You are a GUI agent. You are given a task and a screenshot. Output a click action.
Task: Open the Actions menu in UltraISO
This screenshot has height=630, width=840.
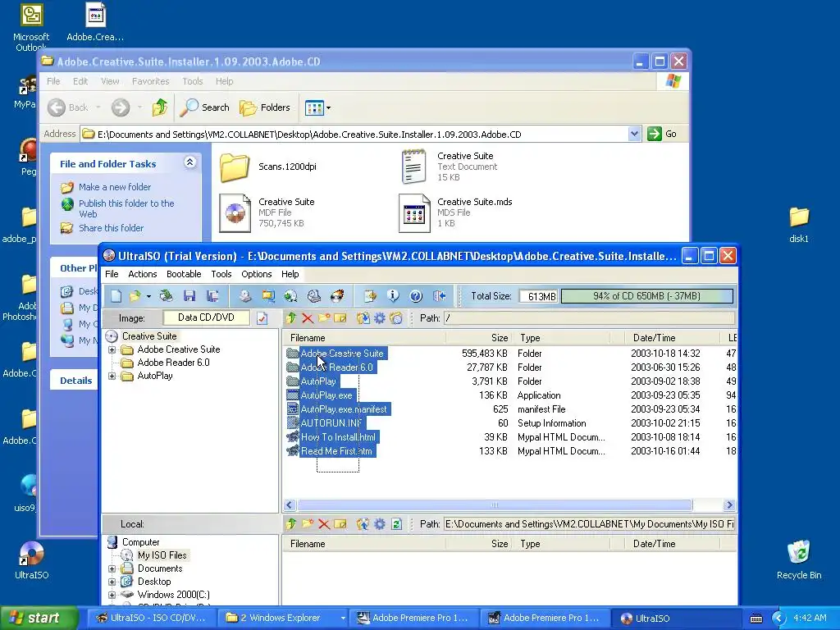pos(143,274)
